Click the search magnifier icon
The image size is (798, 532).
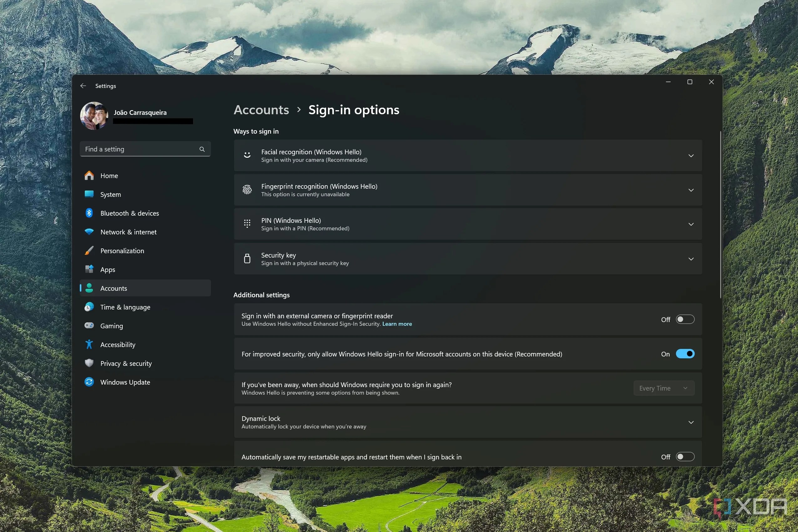(202, 149)
